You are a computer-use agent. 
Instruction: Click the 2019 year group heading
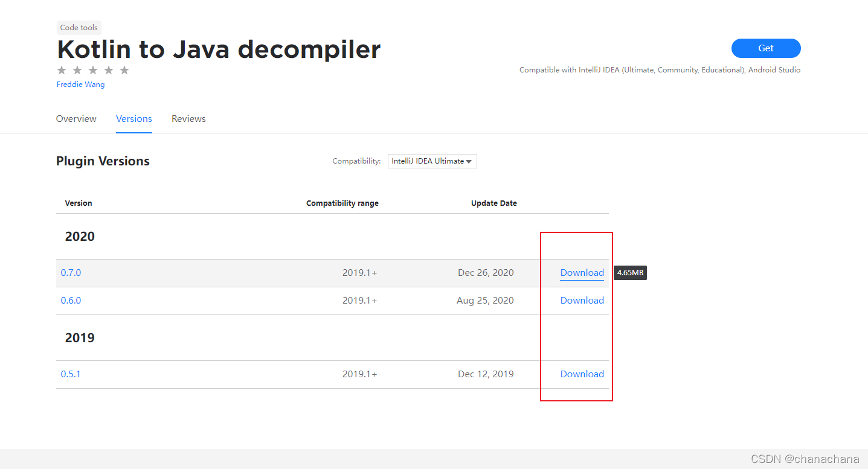click(80, 338)
